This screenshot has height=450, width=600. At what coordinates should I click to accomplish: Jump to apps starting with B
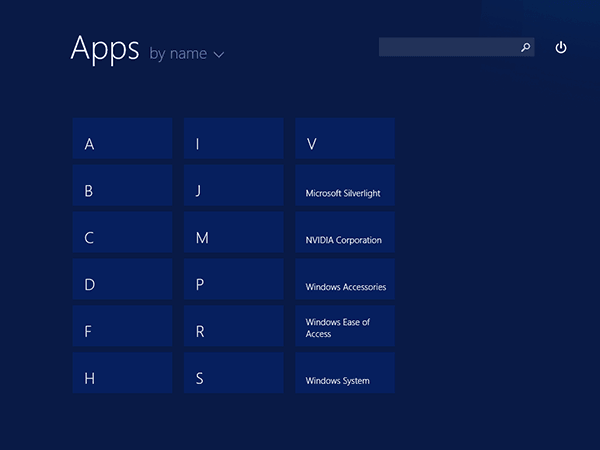pos(122,185)
